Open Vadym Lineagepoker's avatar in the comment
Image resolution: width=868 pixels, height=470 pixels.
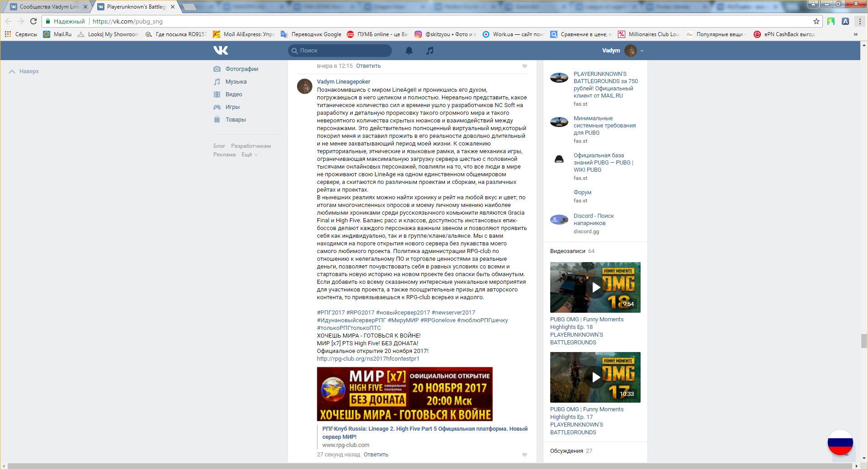click(x=305, y=86)
